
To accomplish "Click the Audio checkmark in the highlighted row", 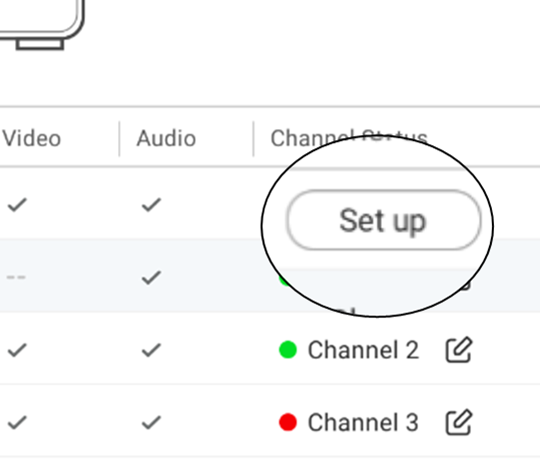I will [x=151, y=277].
